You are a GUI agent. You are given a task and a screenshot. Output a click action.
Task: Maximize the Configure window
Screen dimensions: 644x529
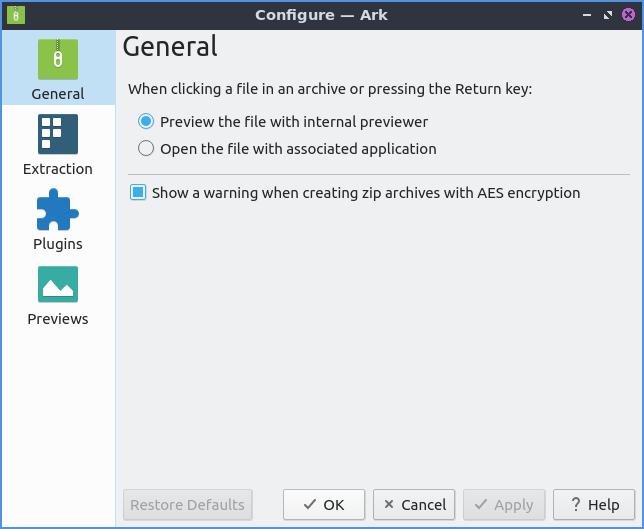(608, 15)
